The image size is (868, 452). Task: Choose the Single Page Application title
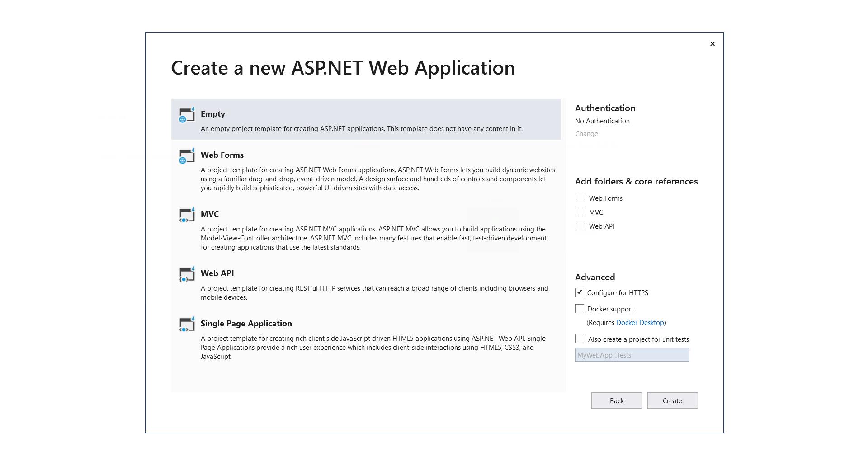click(x=246, y=324)
